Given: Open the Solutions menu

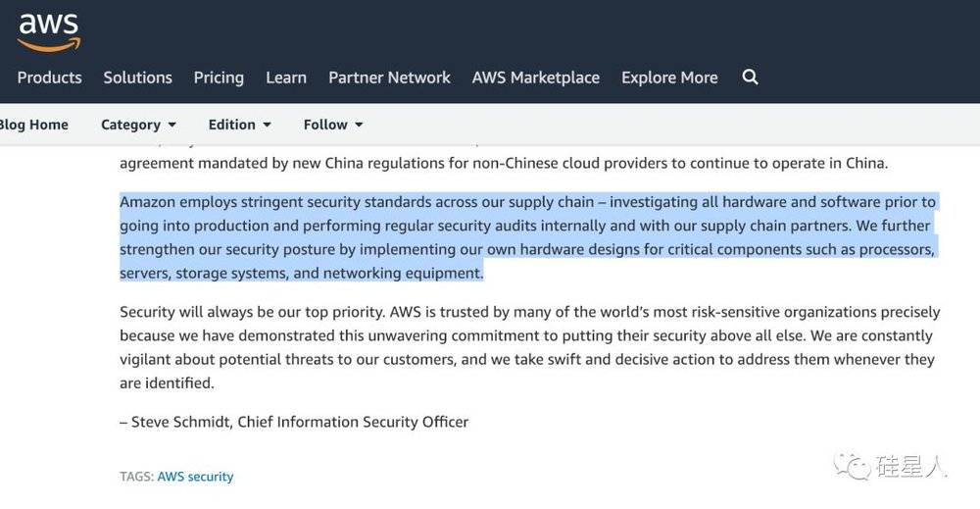Looking at the screenshot, I should click(x=137, y=77).
